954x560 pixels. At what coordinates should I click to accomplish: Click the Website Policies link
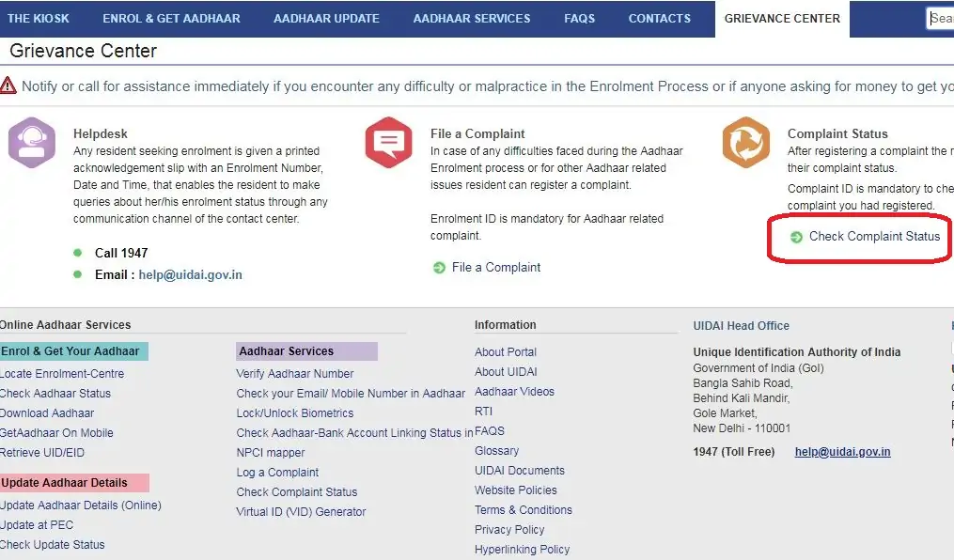pos(516,490)
